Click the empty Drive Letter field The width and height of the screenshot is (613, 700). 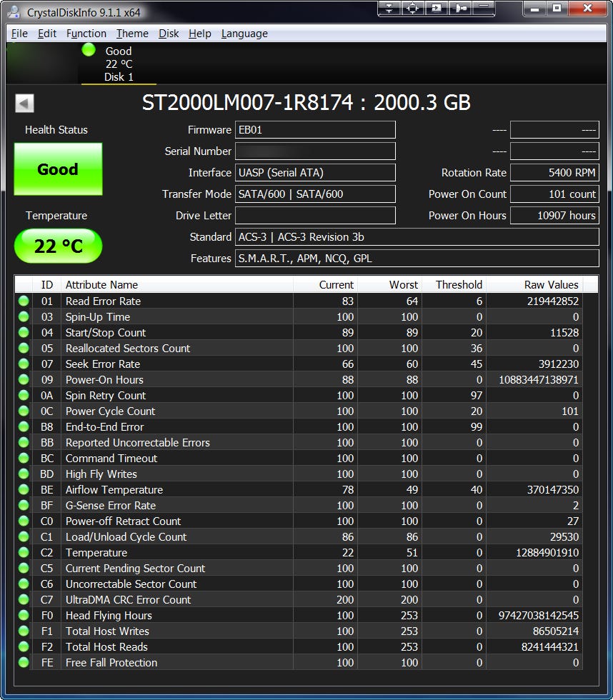(315, 216)
